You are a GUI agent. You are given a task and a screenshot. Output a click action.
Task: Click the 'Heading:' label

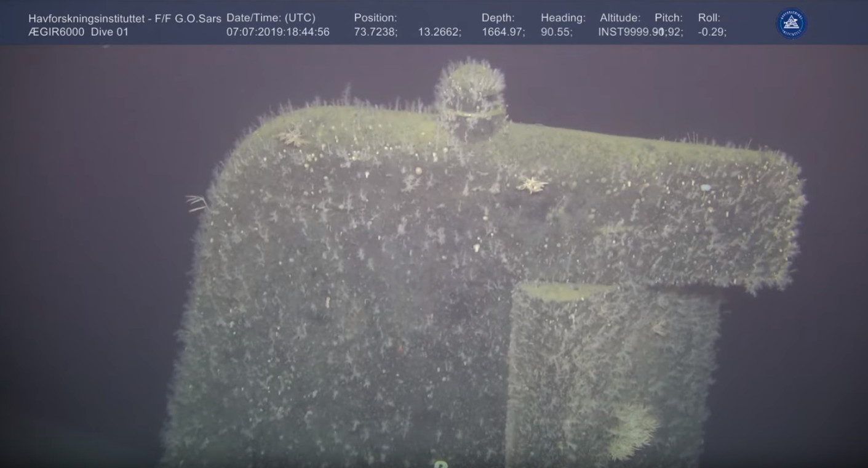[563, 18]
